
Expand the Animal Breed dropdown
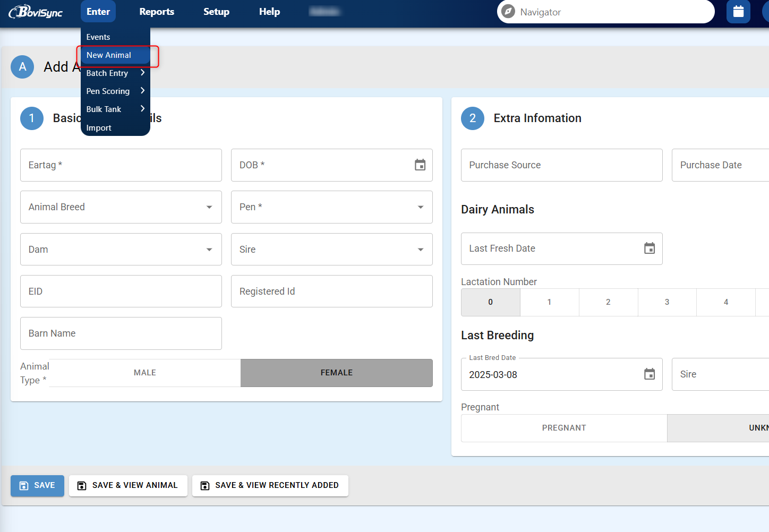[209, 207]
